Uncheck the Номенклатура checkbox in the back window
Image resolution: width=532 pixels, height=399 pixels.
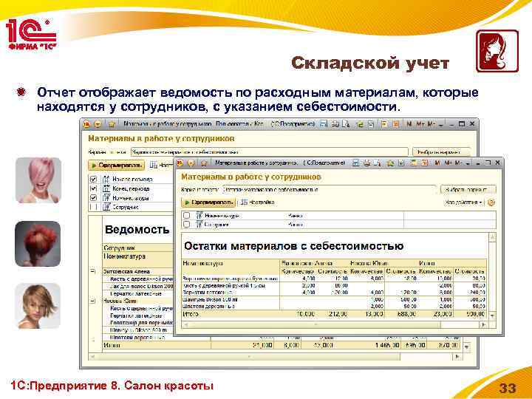tap(93, 197)
